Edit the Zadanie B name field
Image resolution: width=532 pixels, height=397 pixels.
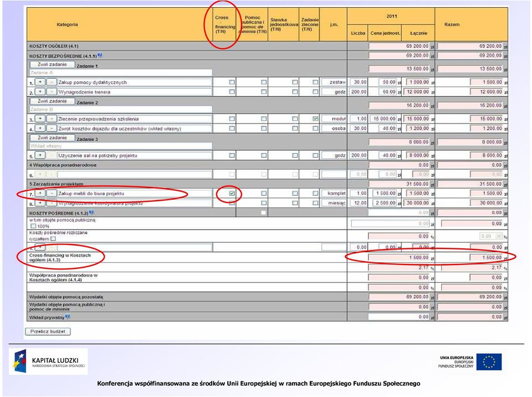[x=121, y=109]
